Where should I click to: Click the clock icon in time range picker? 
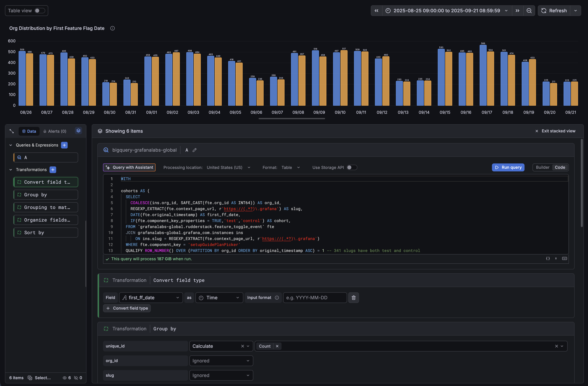coord(388,11)
